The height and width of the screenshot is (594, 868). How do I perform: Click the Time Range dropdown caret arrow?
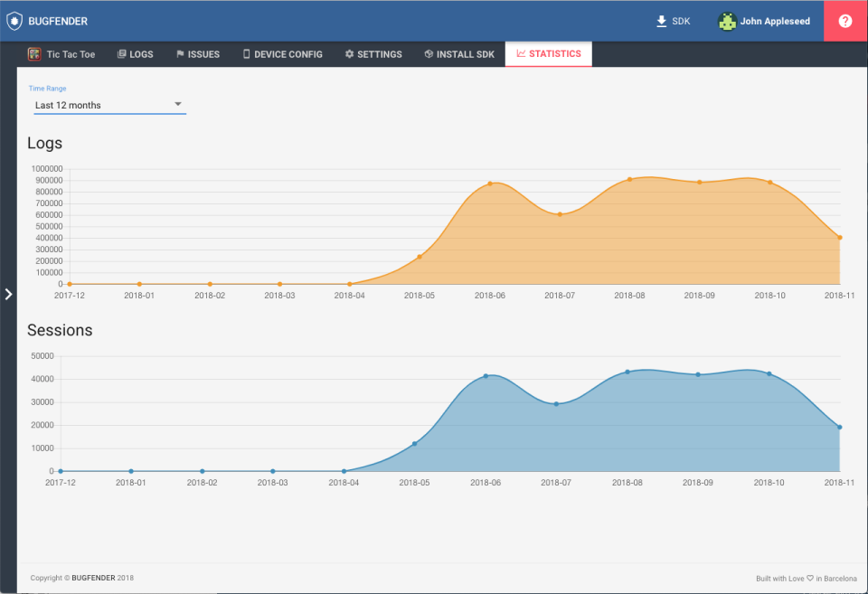pyautogui.click(x=178, y=103)
